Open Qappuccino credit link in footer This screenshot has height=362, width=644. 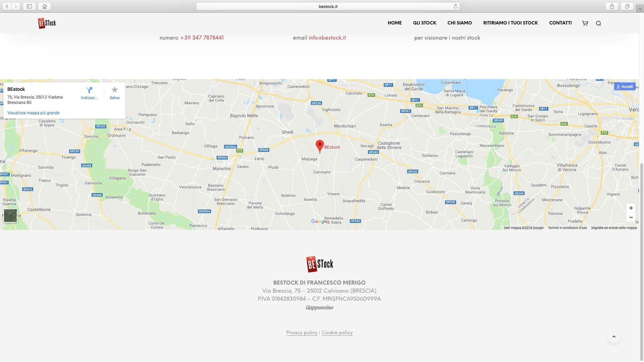319,307
